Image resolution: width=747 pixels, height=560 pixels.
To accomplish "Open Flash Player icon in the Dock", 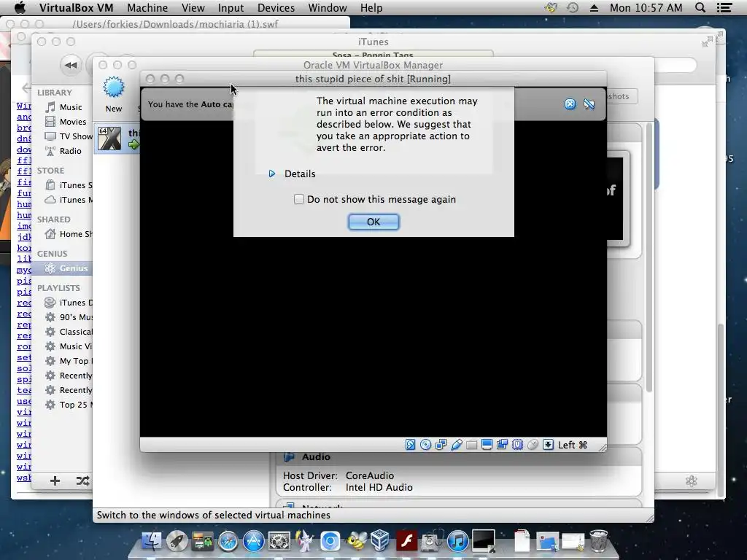I will [x=406, y=542].
